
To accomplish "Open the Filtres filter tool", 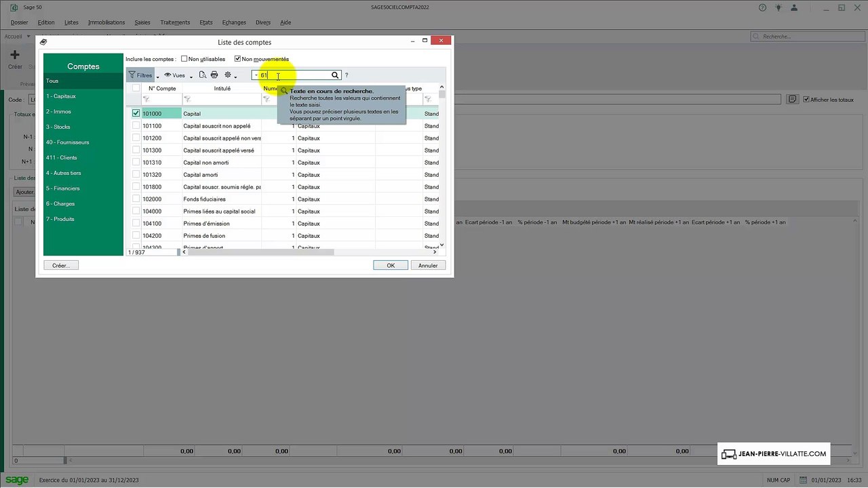I will [x=140, y=75].
